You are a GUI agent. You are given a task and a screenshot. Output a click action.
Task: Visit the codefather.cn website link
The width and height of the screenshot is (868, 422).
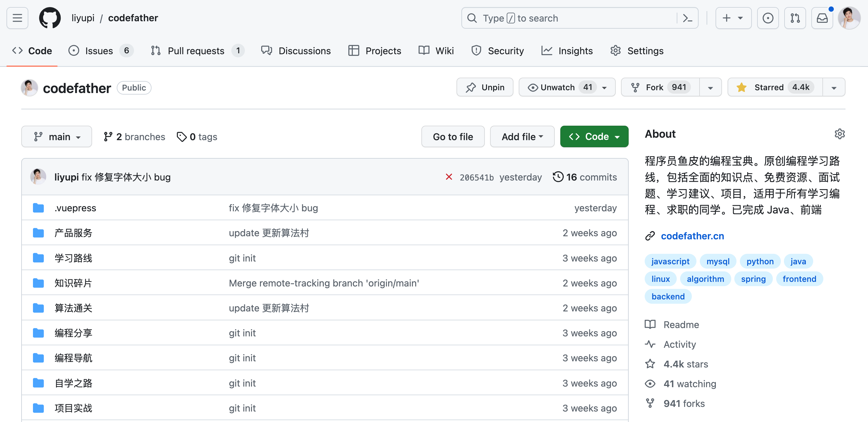pyautogui.click(x=692, y=236)
